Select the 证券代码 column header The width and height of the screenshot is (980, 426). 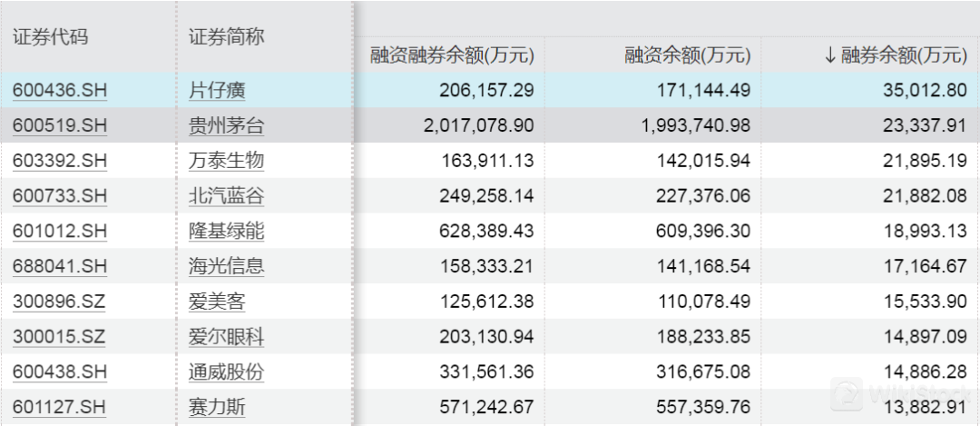pos(51,37)
